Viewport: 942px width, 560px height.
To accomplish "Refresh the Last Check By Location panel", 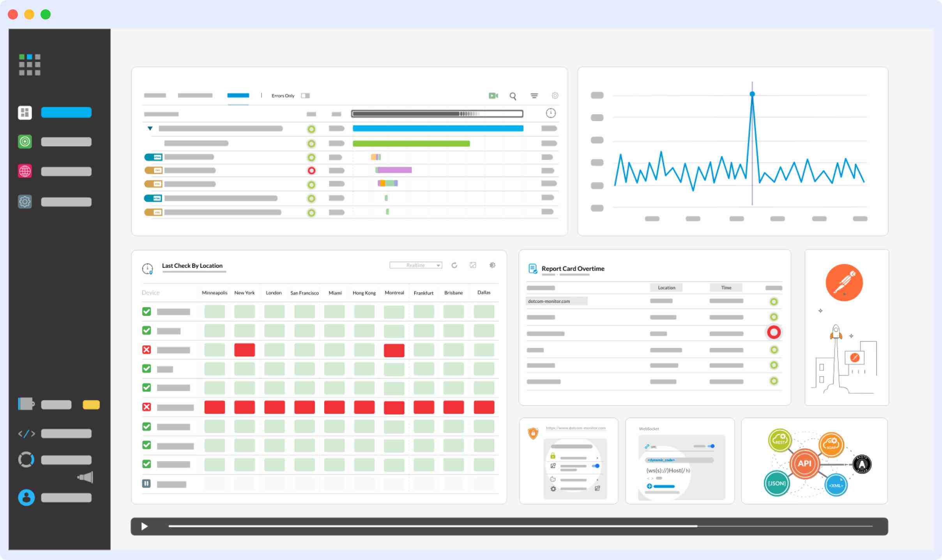I will click(454, 265).
